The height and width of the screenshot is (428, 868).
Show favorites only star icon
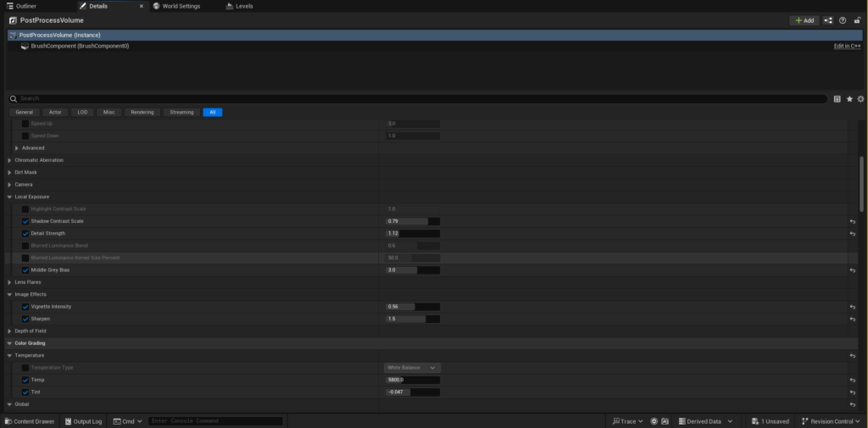(849, 99)
